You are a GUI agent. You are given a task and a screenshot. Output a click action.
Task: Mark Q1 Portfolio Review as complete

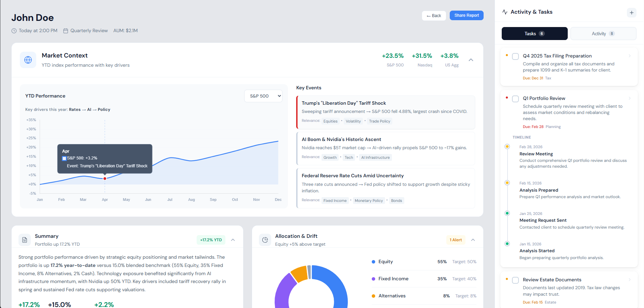[x=515, y=99]
